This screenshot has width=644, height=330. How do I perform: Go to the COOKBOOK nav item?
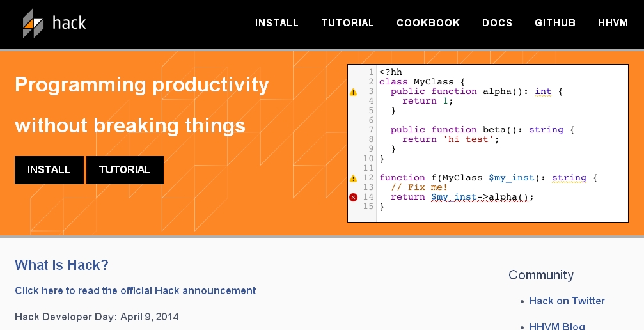(x=428, y=23)
